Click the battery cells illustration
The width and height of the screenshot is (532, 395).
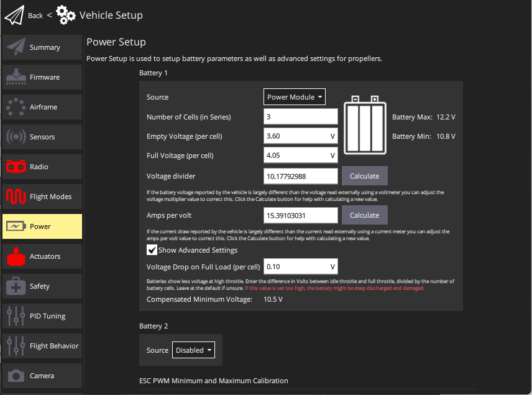[365, 126]
